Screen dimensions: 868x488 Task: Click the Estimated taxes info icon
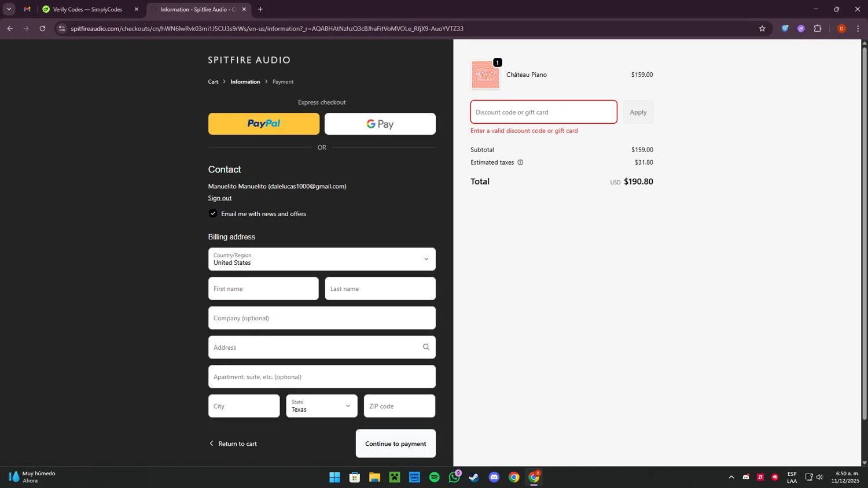point(520,162)
